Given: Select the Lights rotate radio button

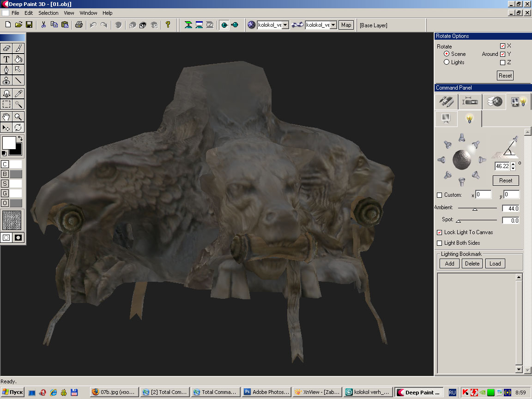Looking at the screenshot, I should click(x=447, y=62).
